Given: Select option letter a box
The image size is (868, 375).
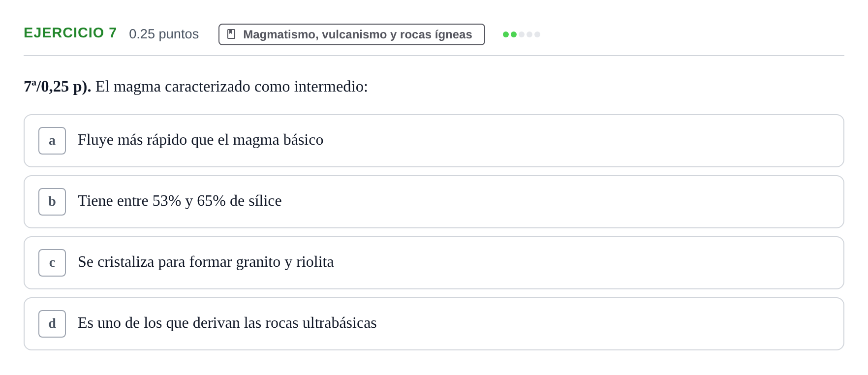Looking at the screenshot, I should click(x=52, y=141).
